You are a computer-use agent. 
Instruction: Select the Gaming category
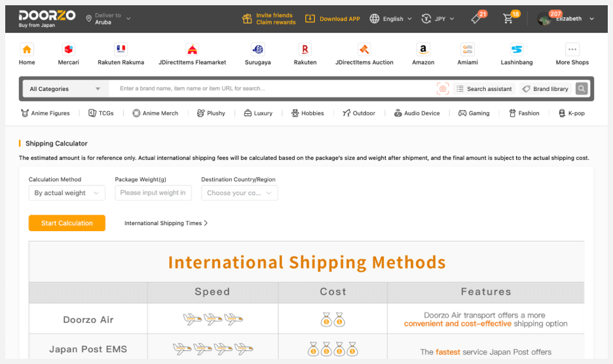pyautogui.click(x=474, y=113)
